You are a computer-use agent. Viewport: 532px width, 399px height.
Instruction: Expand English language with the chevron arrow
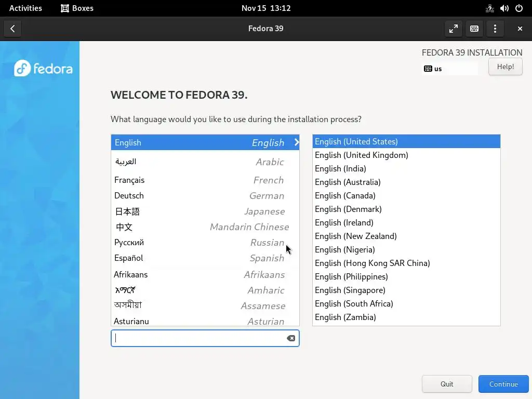coord(296,142)
